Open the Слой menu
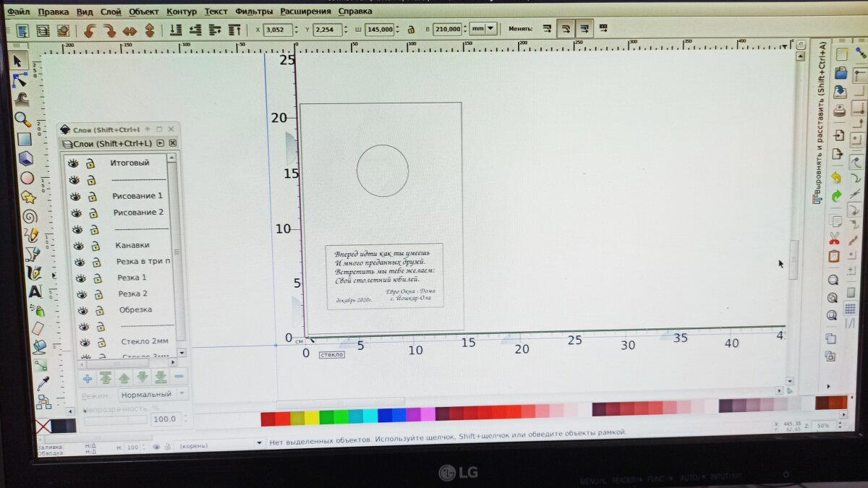The image size is (868, 488). pyautogui.click(x=111, y=12)
